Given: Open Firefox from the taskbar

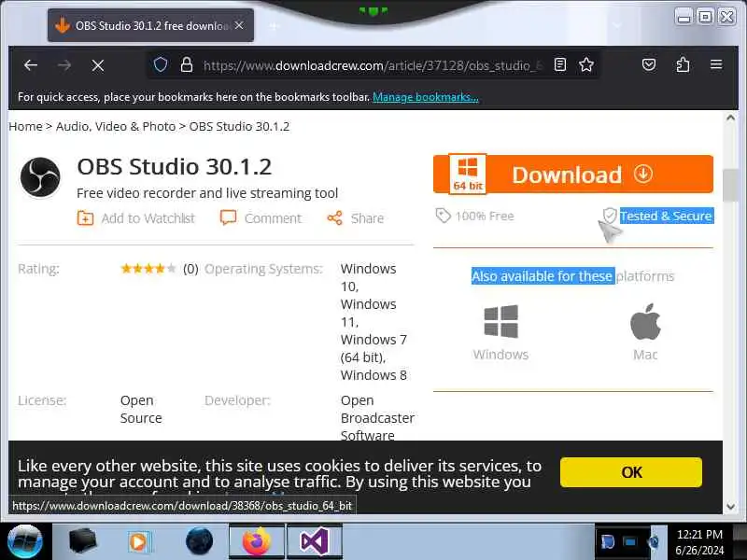Looking at the screenshot, I should click(x=256, y=541).
